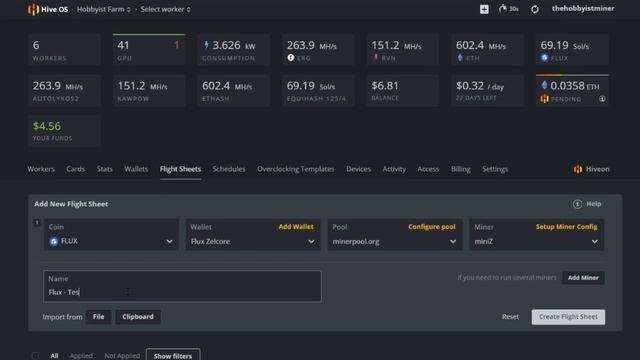The width and height of the screenshot is (640, 360).
Task: Filter list by Not Applied
Action: click(x=122, y=356)
